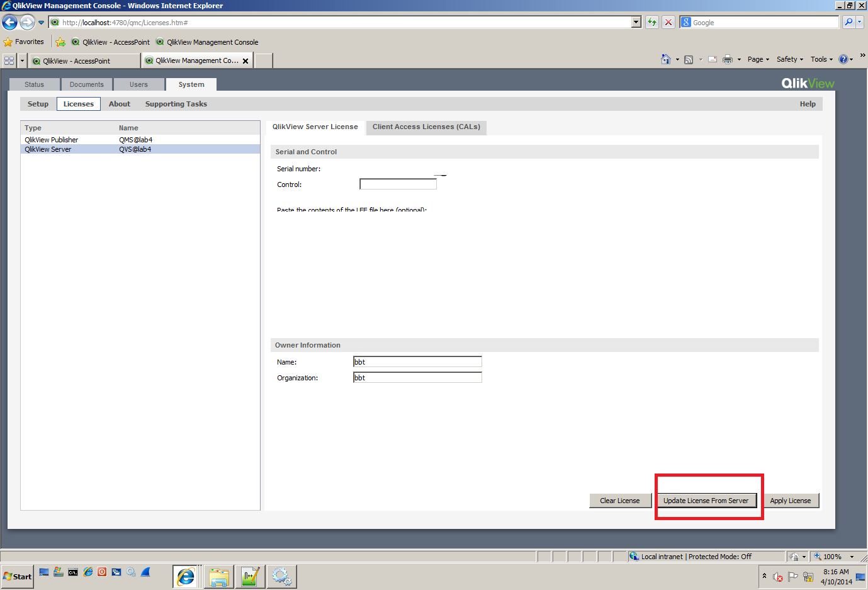
Task: Click the Name column header
Action: (128, 128)
